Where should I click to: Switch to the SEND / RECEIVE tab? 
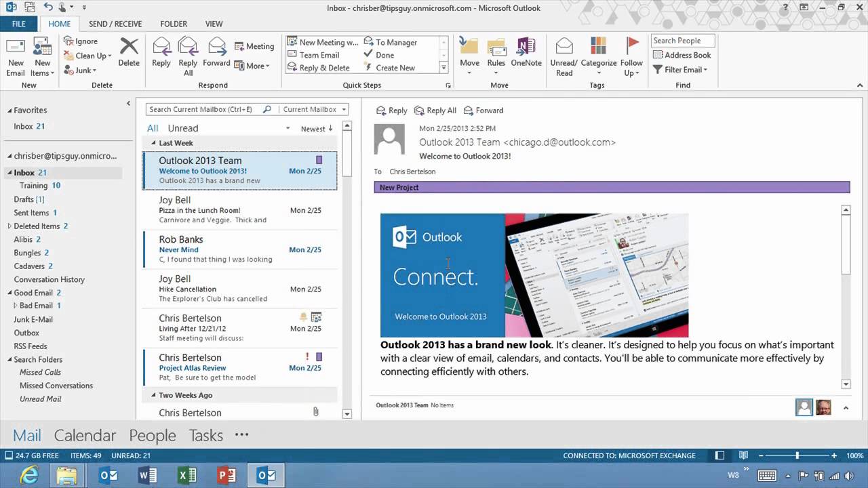[x=115, y=24]
